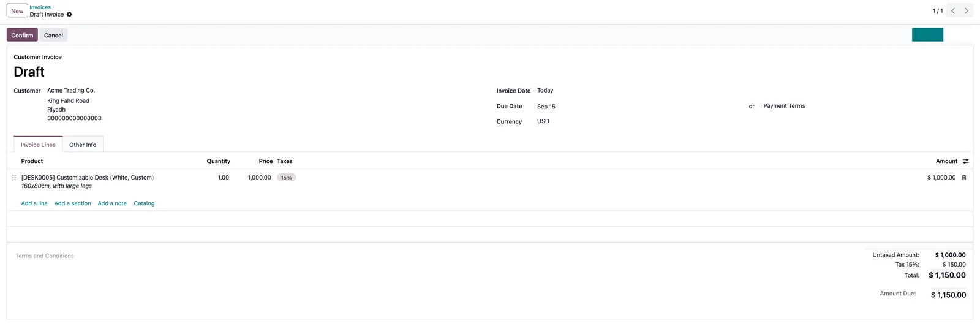Image resolution: width=980 pixels, height=326 pixels.
Task: Cancel the draft invoice
Action: (x=53, y=36)
